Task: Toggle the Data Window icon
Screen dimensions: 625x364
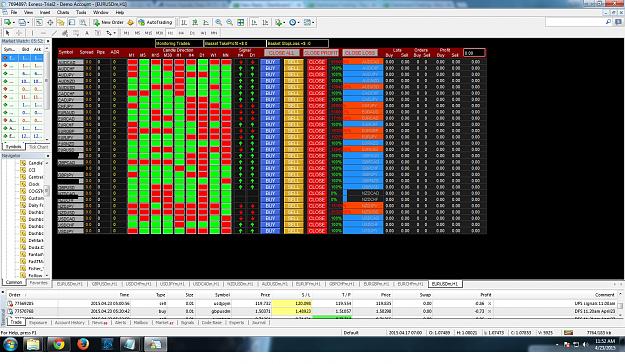Action: (50, 22)
